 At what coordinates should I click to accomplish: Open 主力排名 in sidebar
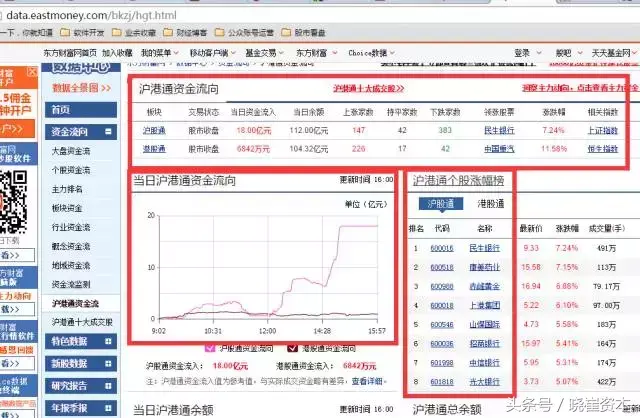coord(67,189)
